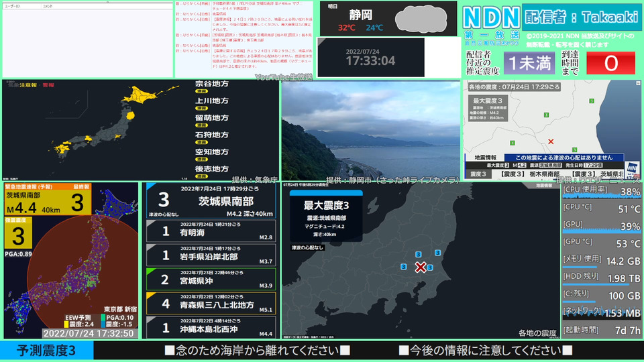This screenshot has width=644, height=362.
Task: Click the red X epicenter on the dark Kanto map
Action: click(x=420, y=267)
